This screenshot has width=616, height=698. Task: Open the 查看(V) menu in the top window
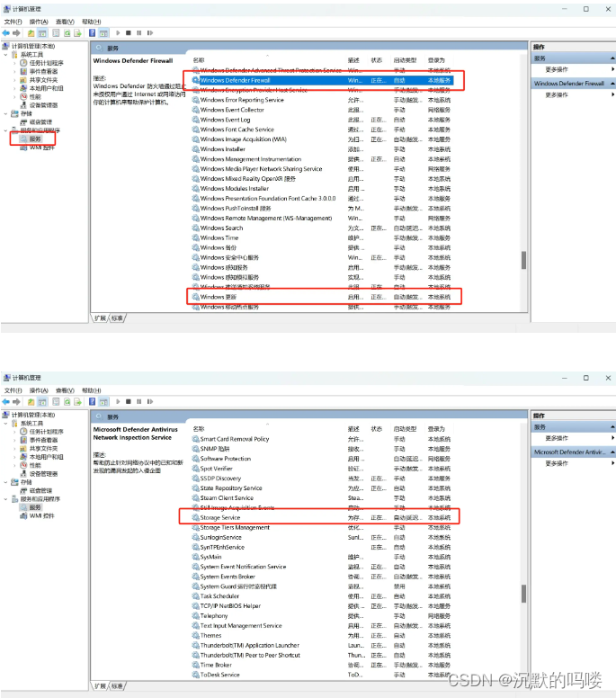pos(65,22)
